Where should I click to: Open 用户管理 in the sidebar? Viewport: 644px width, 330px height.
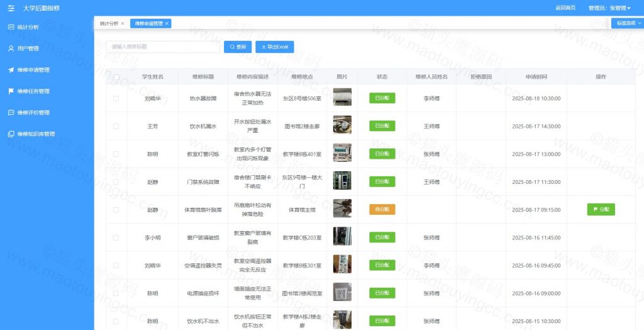pos(28,48)
